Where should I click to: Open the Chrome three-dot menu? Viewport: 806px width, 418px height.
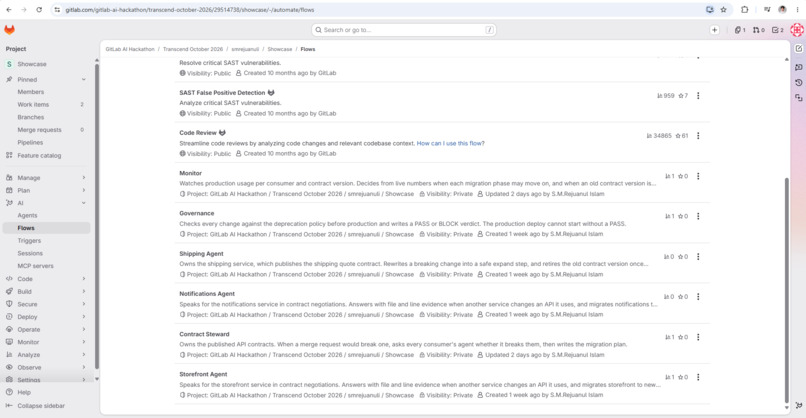click(797, 10)
